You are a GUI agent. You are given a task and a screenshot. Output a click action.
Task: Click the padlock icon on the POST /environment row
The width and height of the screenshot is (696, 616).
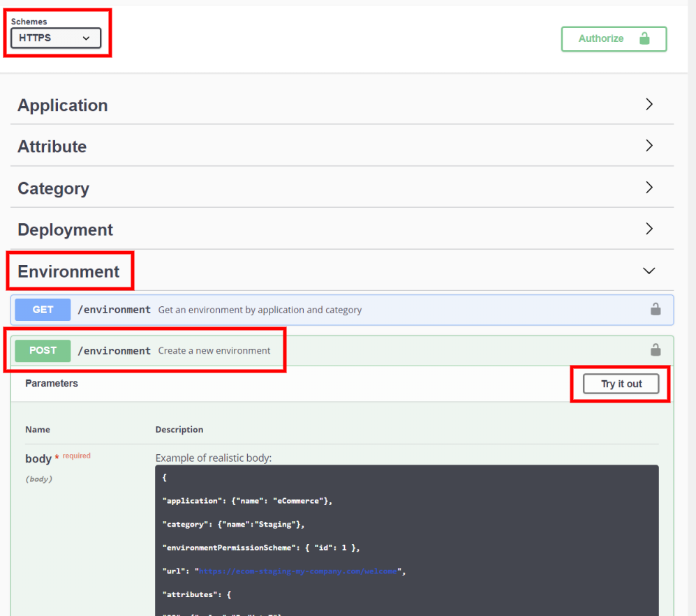click(x=656, y=350)
